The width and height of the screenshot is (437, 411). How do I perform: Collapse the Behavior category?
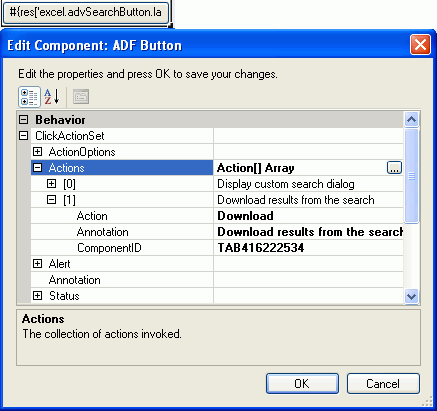click(24, 120)
